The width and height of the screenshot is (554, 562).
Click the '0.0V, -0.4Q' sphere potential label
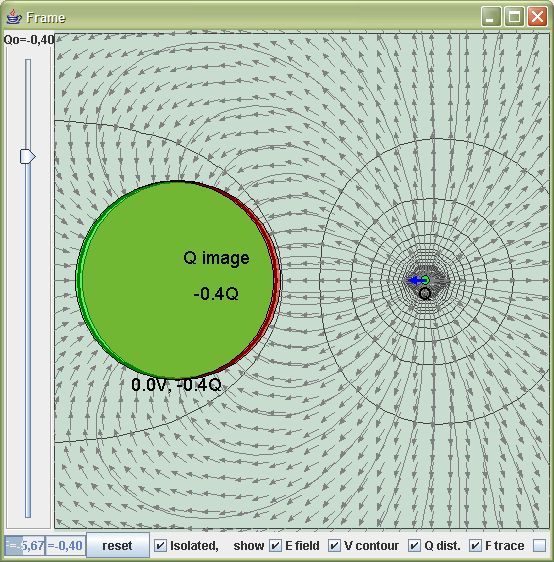click(x=176, y=385)
